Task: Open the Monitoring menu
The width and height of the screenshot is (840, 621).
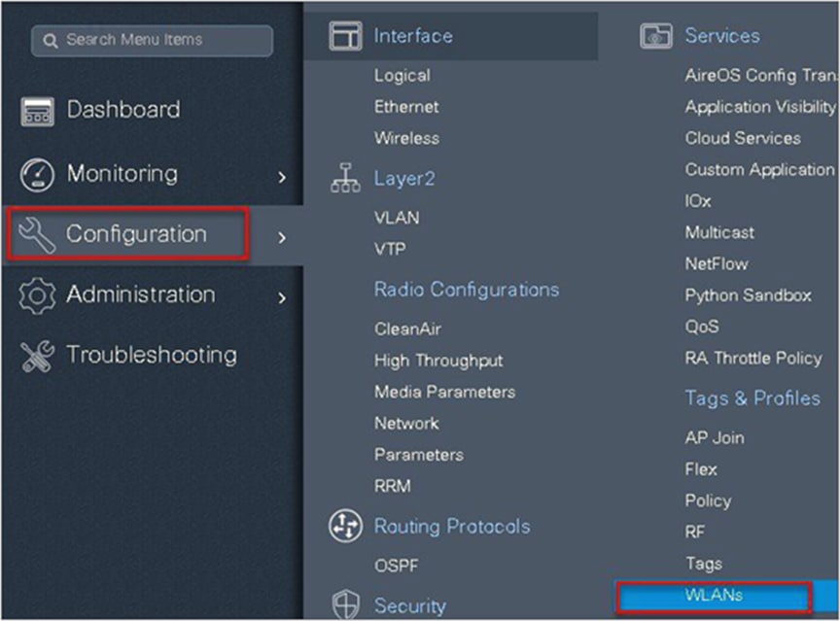Action: [x=122, y=174]
